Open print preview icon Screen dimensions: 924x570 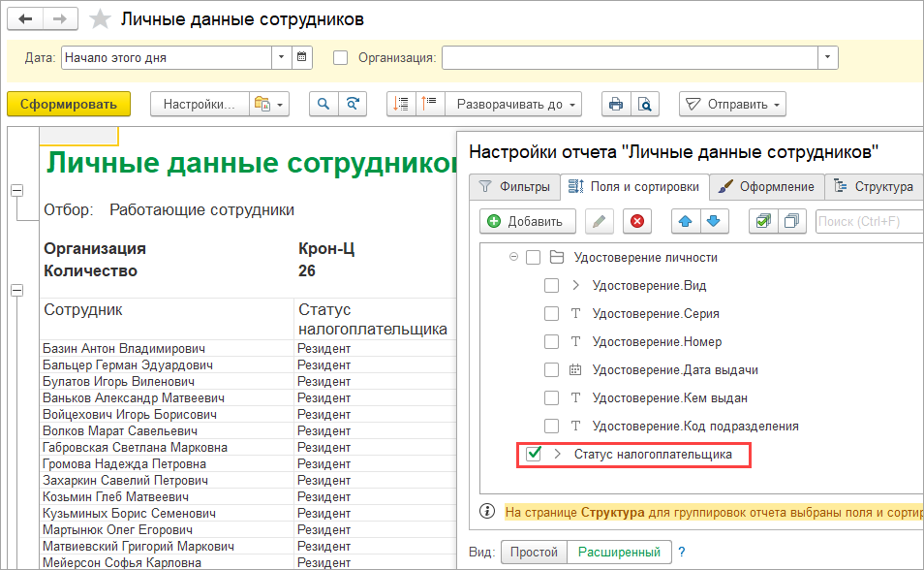point(645,104)
